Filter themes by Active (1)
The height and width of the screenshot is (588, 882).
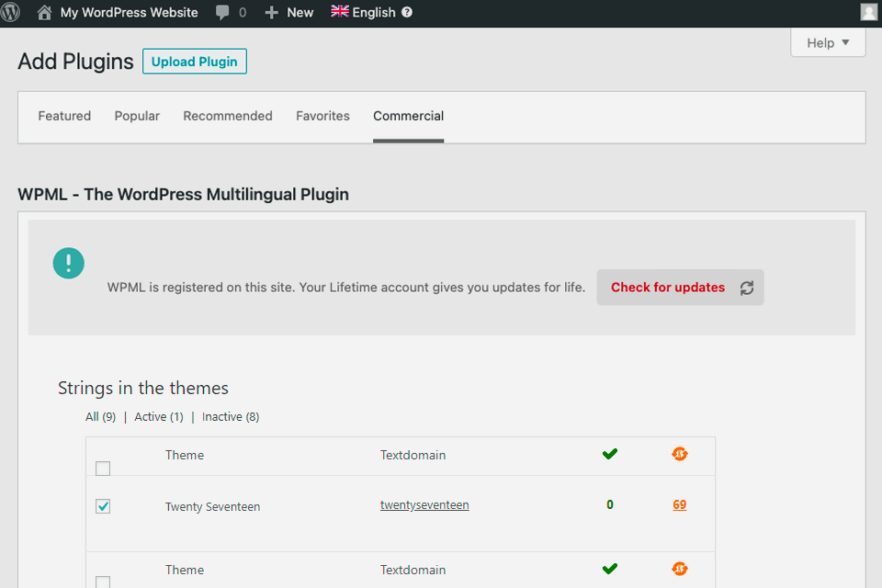point(159,417)
